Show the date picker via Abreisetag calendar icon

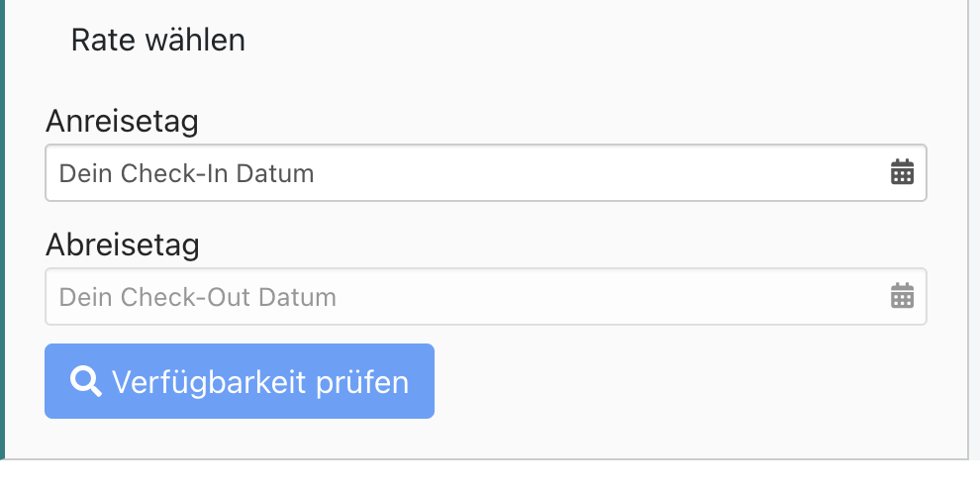click(x=902, y=296)
